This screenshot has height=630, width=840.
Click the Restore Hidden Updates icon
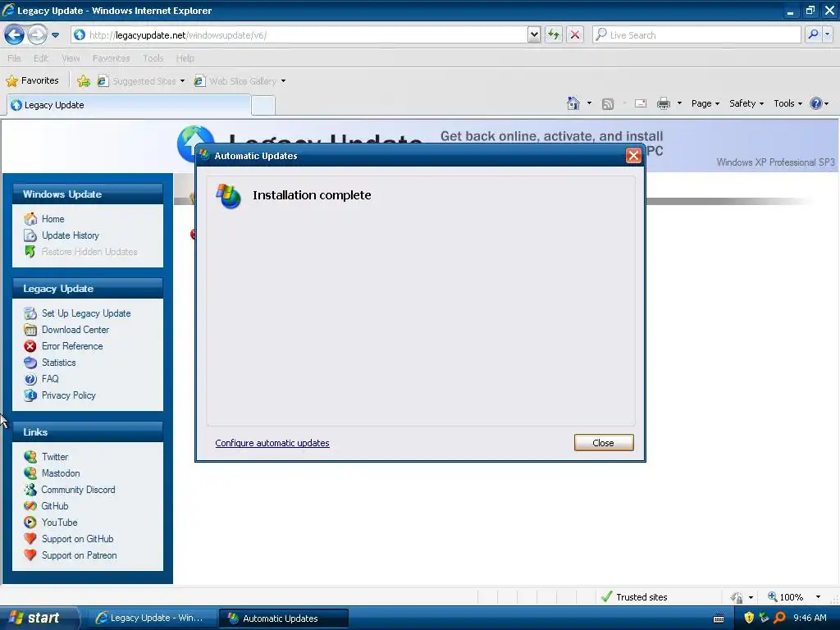(x=30, y=252)
